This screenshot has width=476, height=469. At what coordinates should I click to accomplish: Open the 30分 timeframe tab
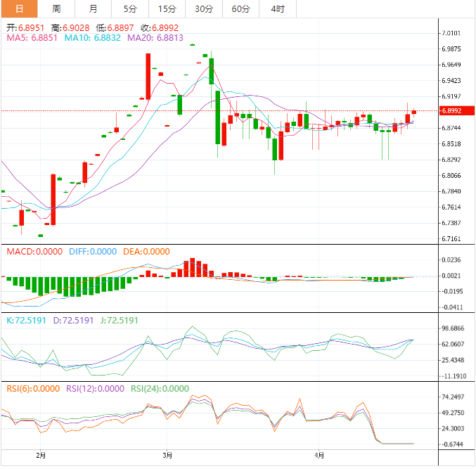[204, 9]
